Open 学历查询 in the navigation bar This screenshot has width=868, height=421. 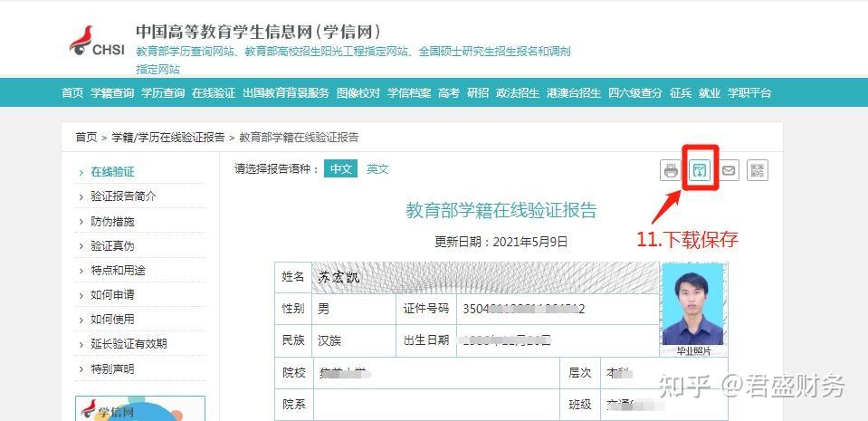(x=163, y=93)
